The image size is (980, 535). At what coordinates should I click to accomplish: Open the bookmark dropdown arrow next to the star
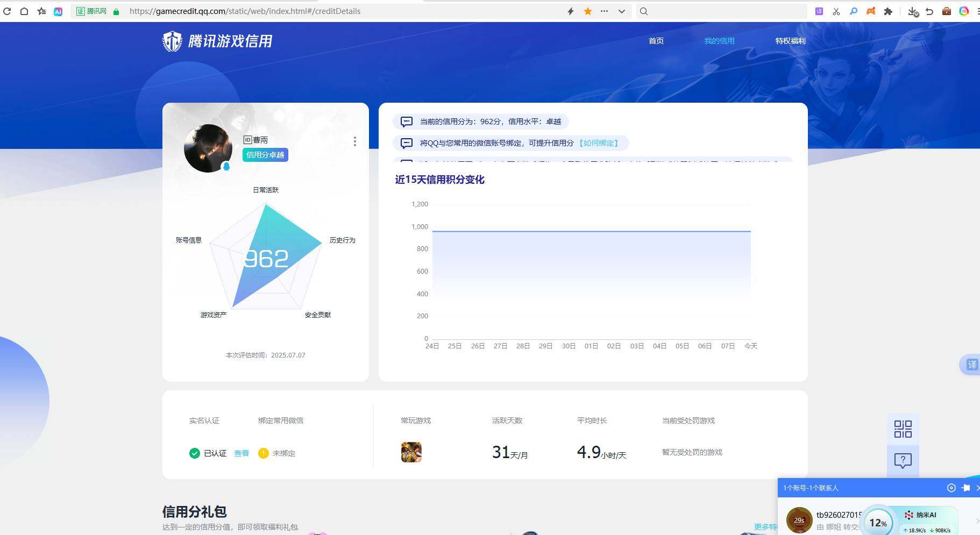point(621,11)
